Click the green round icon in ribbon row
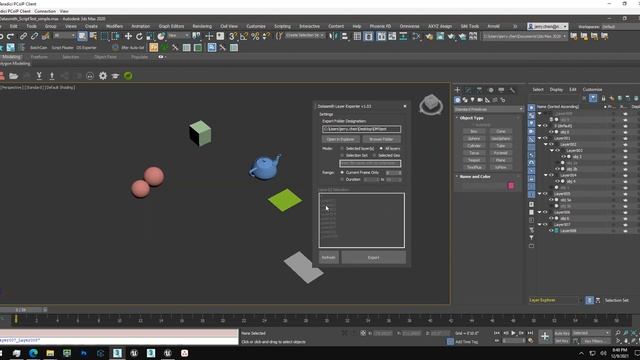 [128, 76]
